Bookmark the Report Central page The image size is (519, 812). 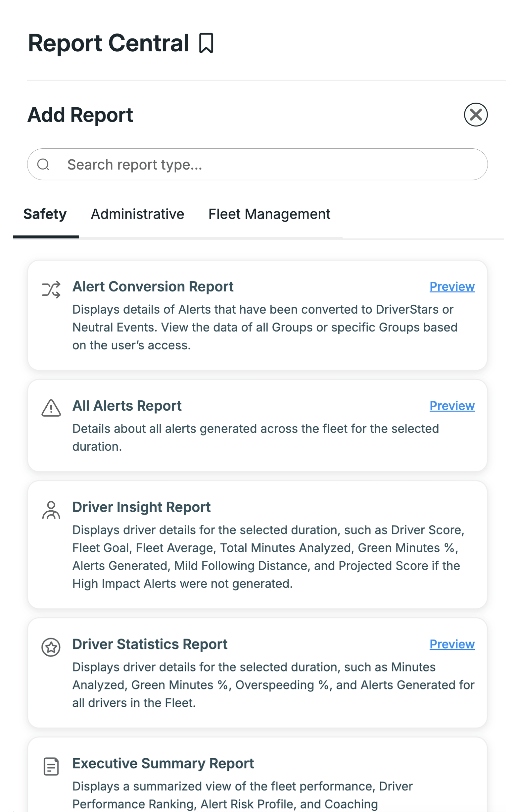[206, 43]
